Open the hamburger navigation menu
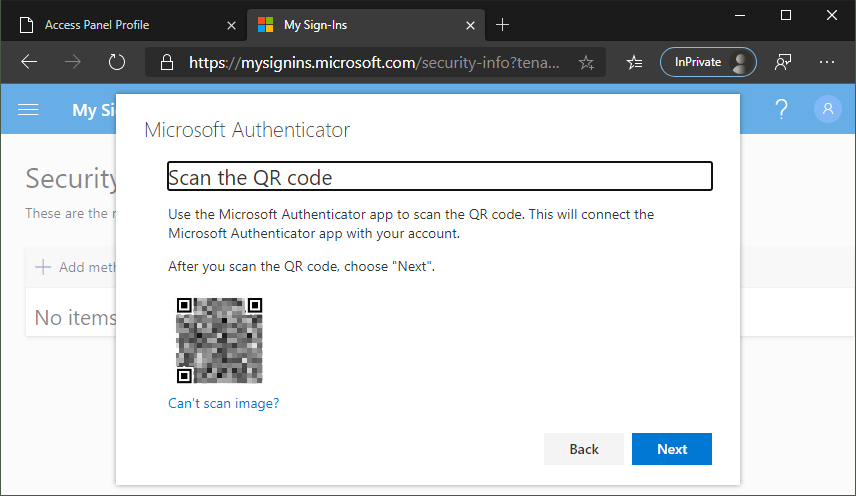This screenshot has width=856, height=496. coord(29,110)
